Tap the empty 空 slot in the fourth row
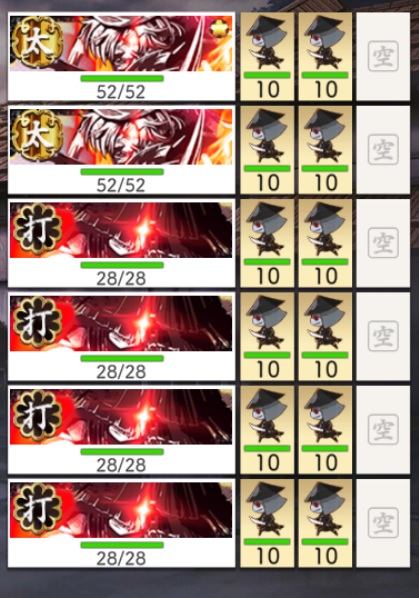The image size is (419, 598). pyautogui.click(x=383, y=336)
